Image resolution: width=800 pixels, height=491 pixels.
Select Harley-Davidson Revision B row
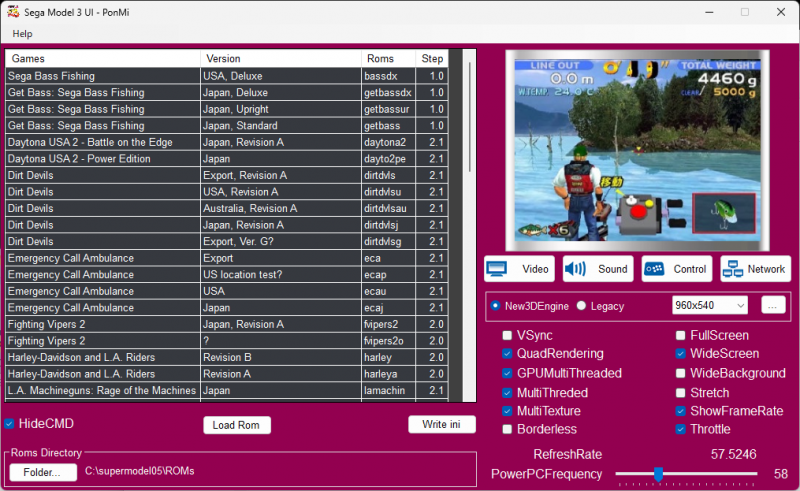coord(227,357)
